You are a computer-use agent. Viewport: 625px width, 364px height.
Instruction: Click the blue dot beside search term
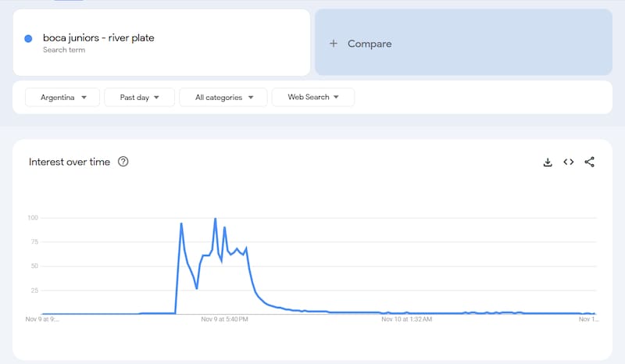(x=28, y=38)
